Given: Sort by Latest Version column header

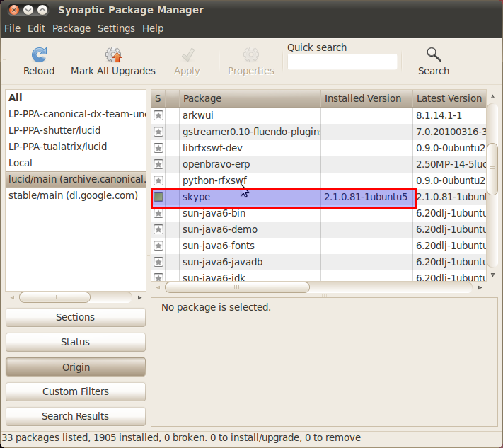Looking at the screenshot, I should (449, 98).
